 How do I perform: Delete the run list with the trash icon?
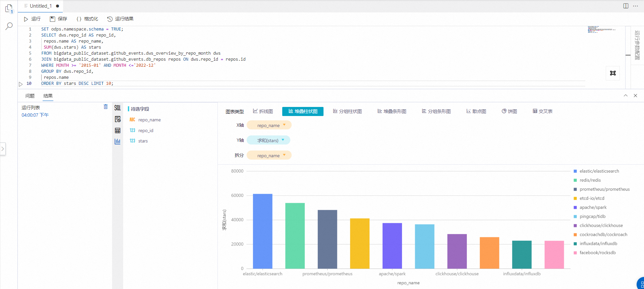106,107
